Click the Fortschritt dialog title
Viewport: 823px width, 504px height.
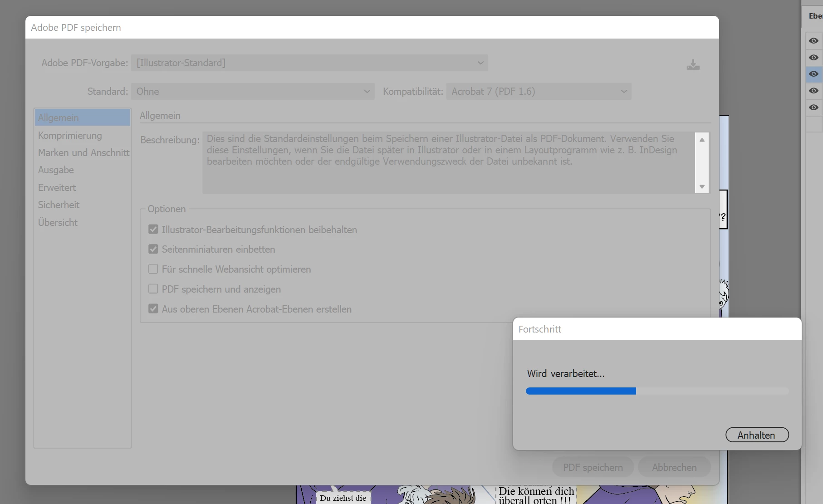[539, 329]
